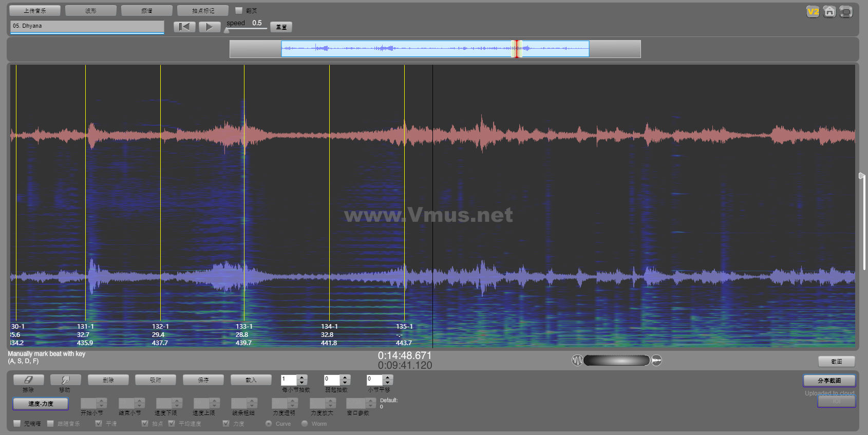Click the fullscreen icon at top right

point(846,12)
